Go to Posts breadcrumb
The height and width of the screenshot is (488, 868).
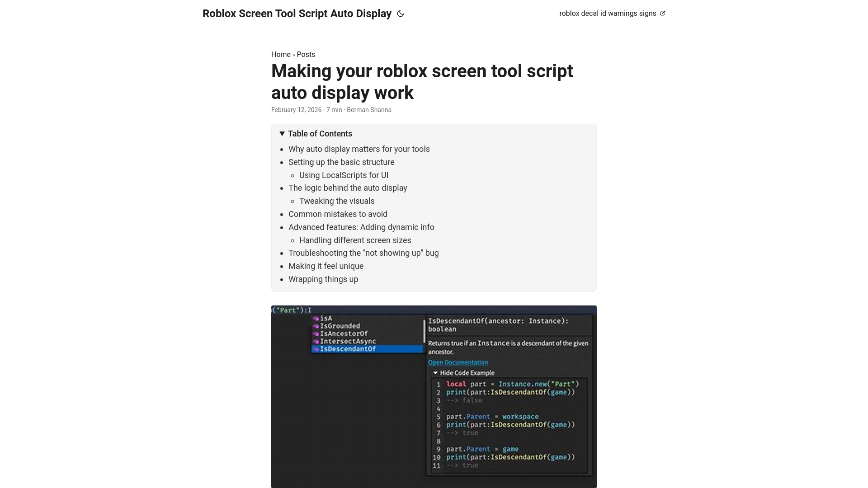pos(306,54)
